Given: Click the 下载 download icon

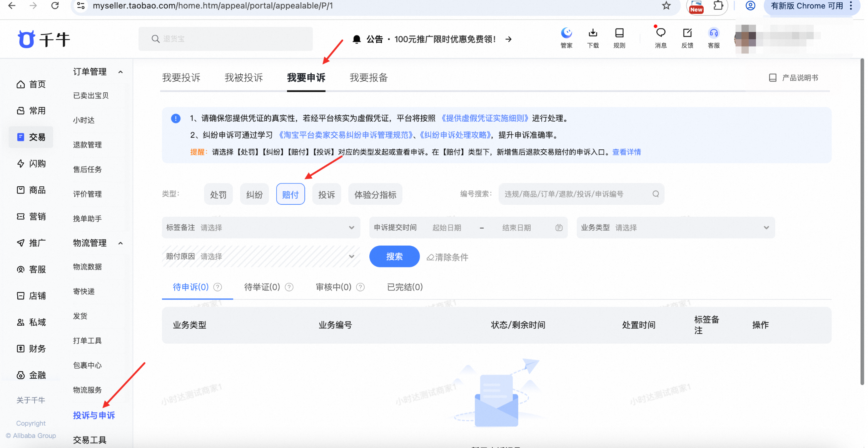Looking at the screenshot, I should tap(593, 38).
